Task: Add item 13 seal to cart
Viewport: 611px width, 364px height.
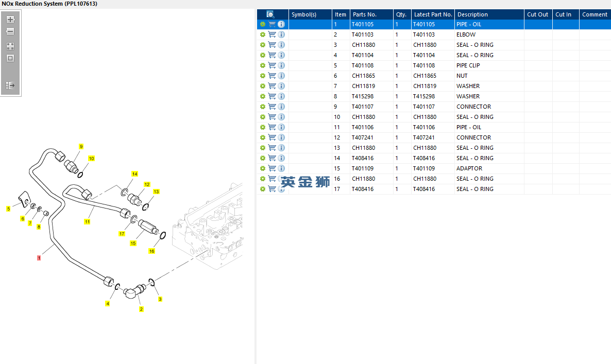Action: click(x=272, y=148)
